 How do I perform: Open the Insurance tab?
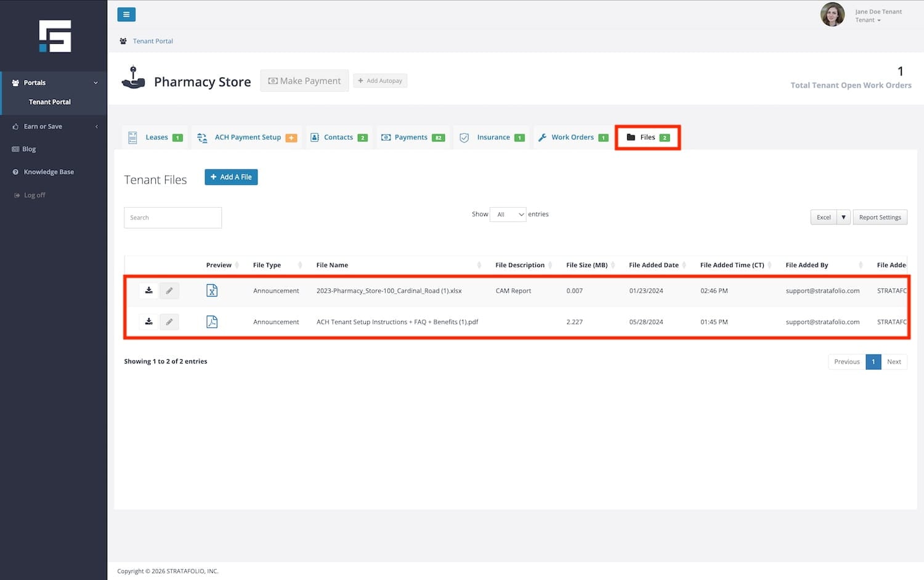pos(493,137)
